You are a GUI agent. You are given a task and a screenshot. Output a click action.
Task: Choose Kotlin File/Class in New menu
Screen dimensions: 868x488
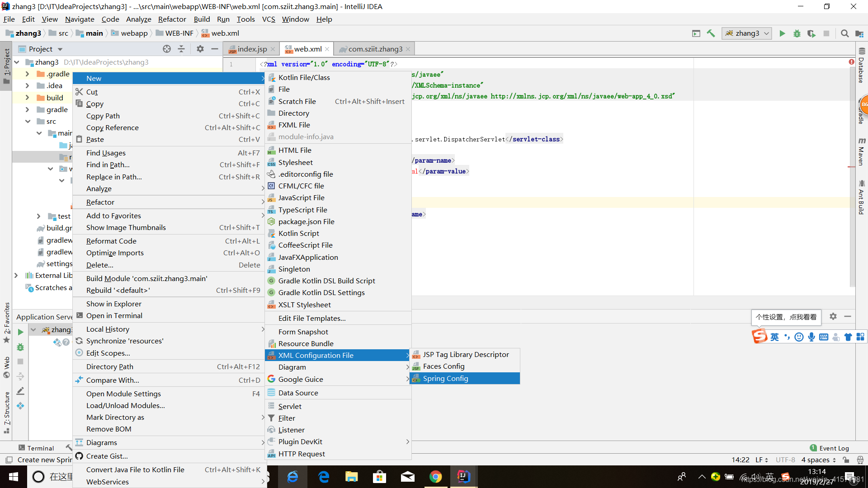click(338, 77)
